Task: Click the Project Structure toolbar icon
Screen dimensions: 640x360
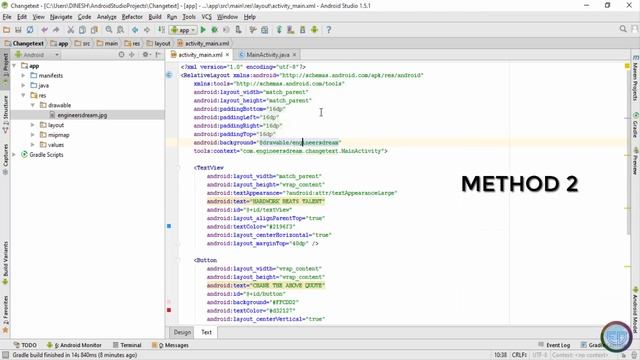Action: (x=264, y=30)
